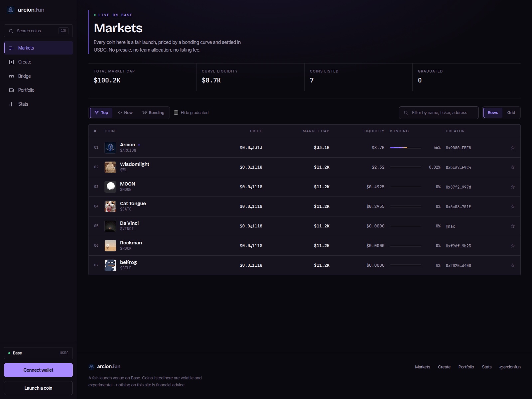
Task: Switch to Rows view
Action: [493, 113]
